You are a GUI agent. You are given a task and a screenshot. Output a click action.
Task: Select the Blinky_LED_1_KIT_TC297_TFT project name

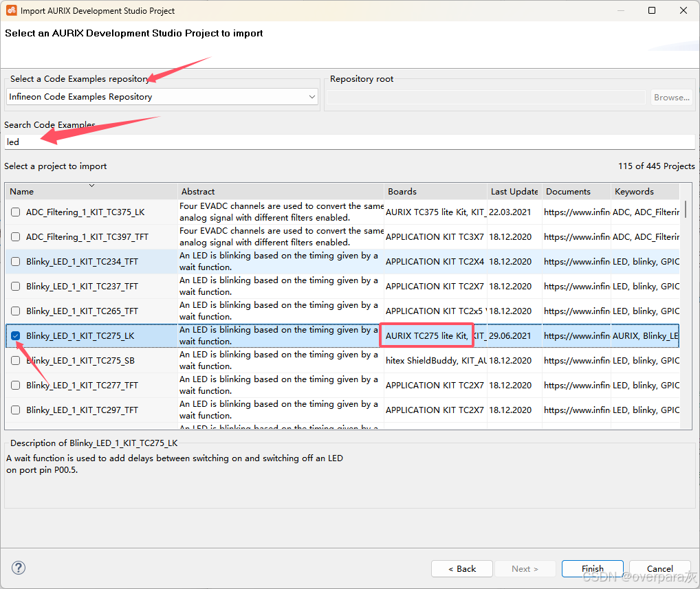82,410
